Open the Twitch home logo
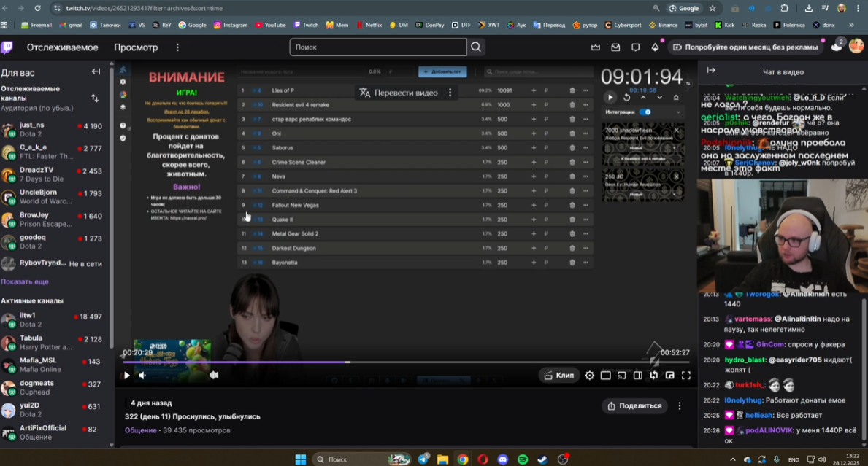868x466 pixels. (x=7, y=47)
